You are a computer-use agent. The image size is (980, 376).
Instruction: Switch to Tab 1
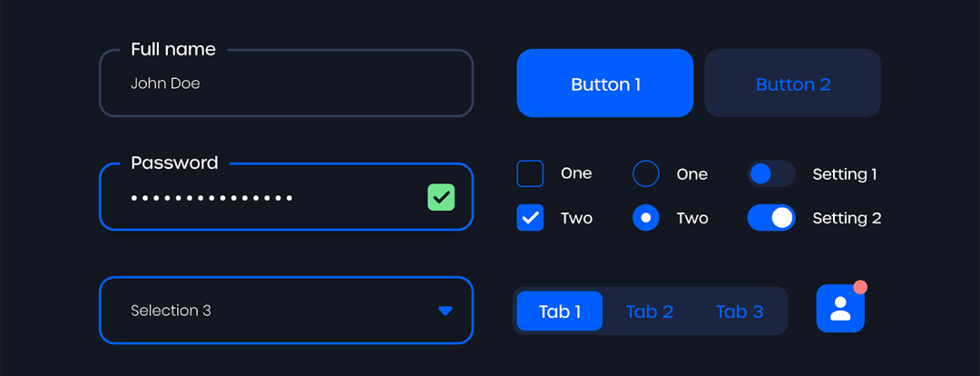(x=560, y=312)
